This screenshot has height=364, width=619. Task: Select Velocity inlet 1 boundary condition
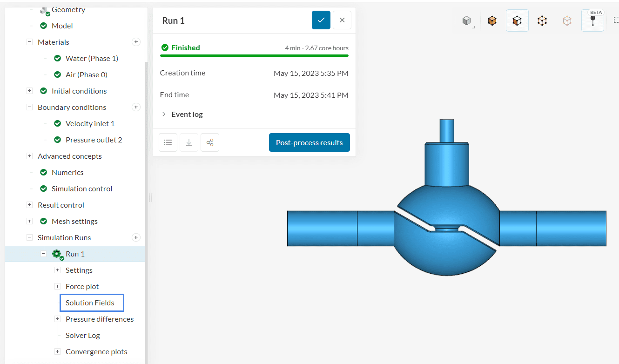point(90,123)
